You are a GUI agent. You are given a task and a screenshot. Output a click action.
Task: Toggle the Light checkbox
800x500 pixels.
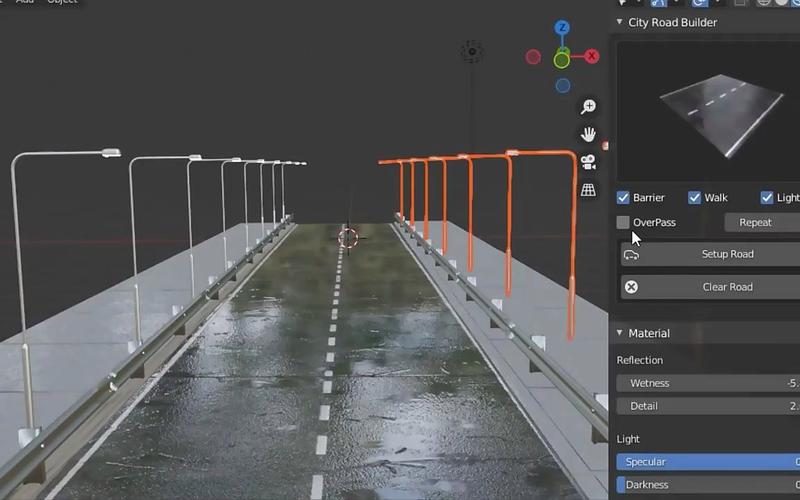(767, 198)
